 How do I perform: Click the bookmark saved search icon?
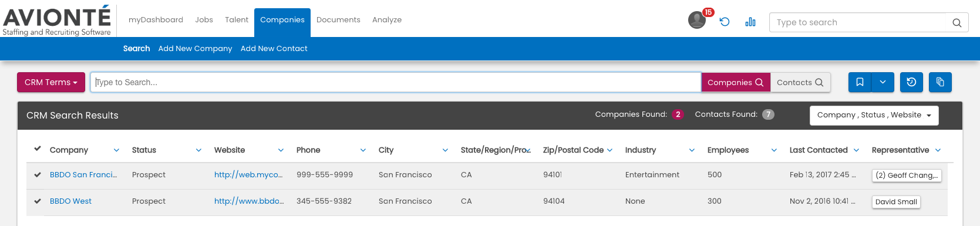click(x=860, y=82)
